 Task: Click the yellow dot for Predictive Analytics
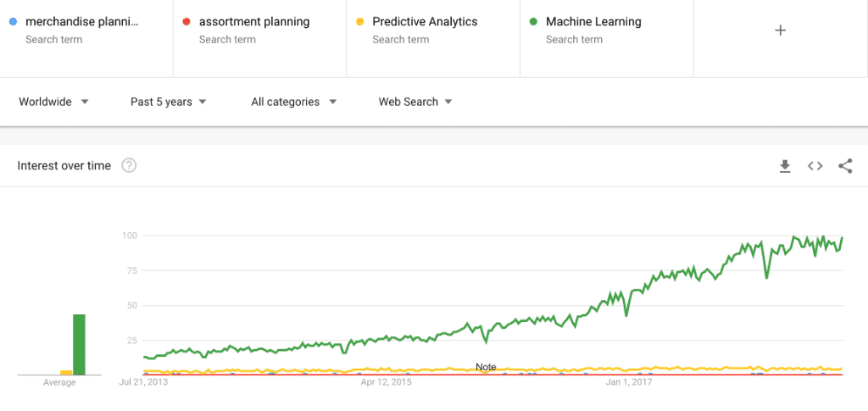click(359, 21)
